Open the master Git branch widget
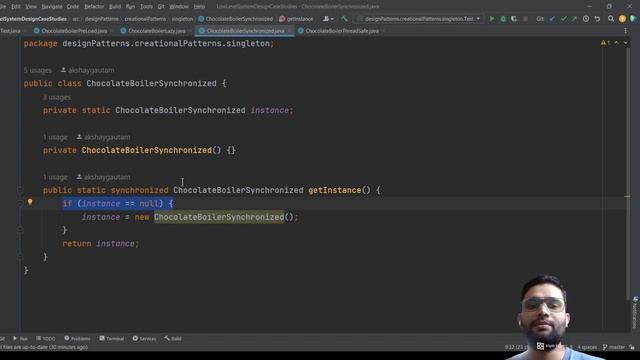 (613, 347)
